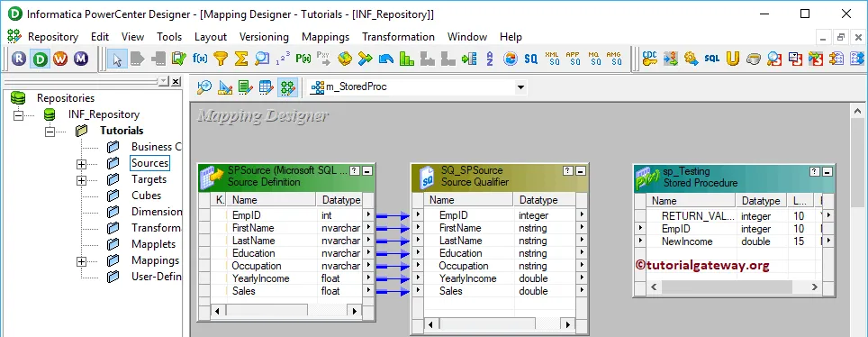Open the Mapplet Designer workspace tool

267,87
